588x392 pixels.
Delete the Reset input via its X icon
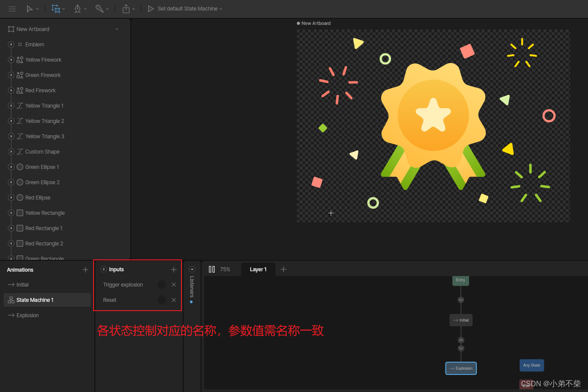click(174, 300)
